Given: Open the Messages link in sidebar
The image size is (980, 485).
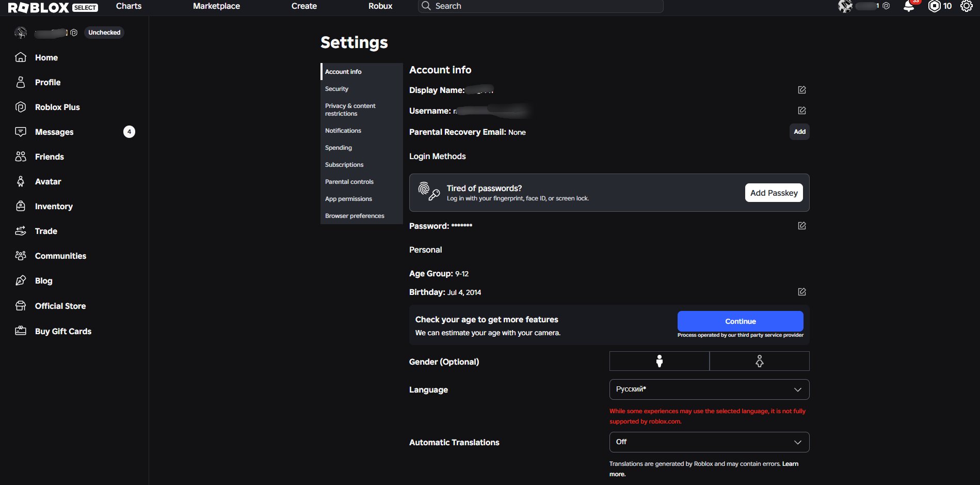Looking at the screenshot, I should [54, 132].
